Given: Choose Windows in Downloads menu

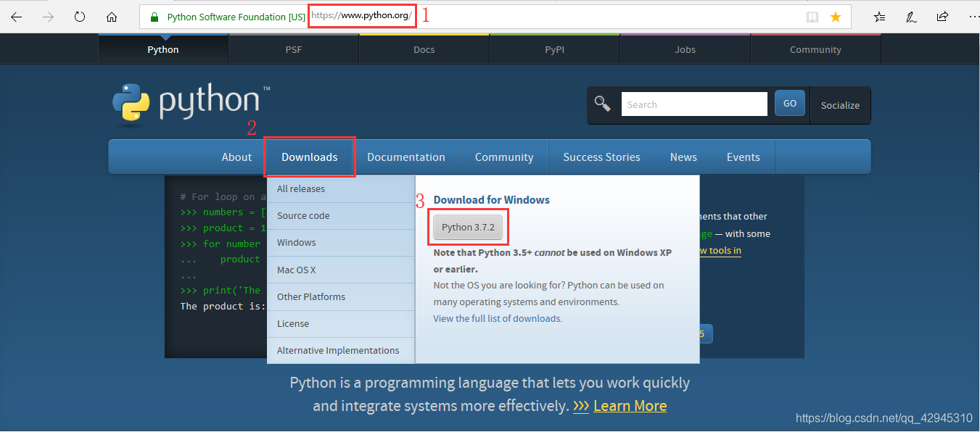Looking at the screenshot, I should [x=341, y=243].
